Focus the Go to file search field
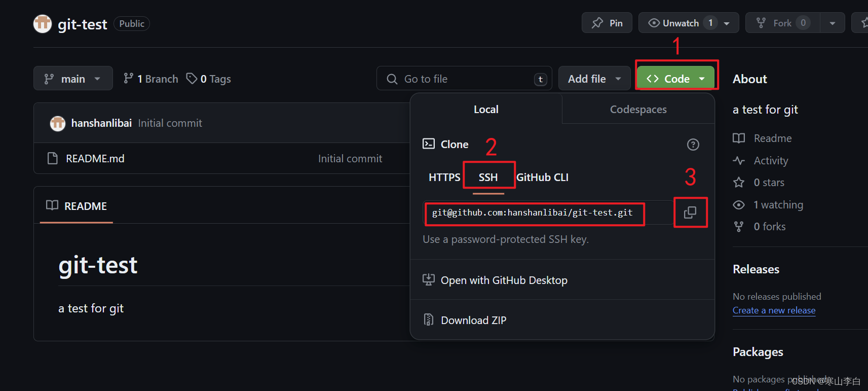 pos(465,79)
